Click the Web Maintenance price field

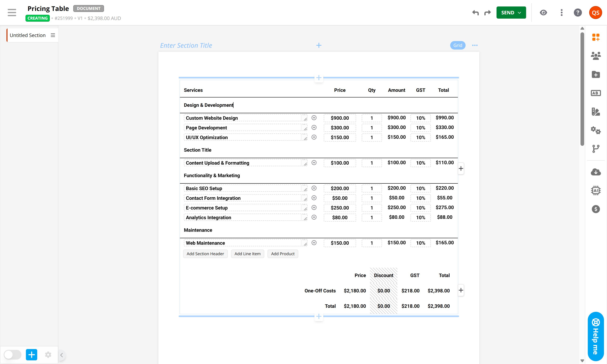[340, 243]
